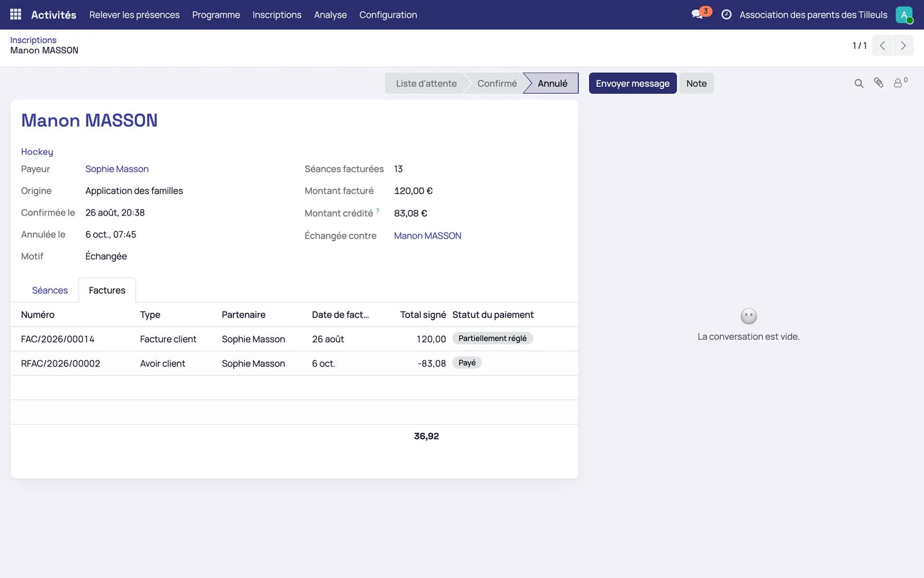Open the Inscriptions top menu
Image resolution: width=924 pixels, height=578 pixels.
pyautogui.click(x=277, y=15)
